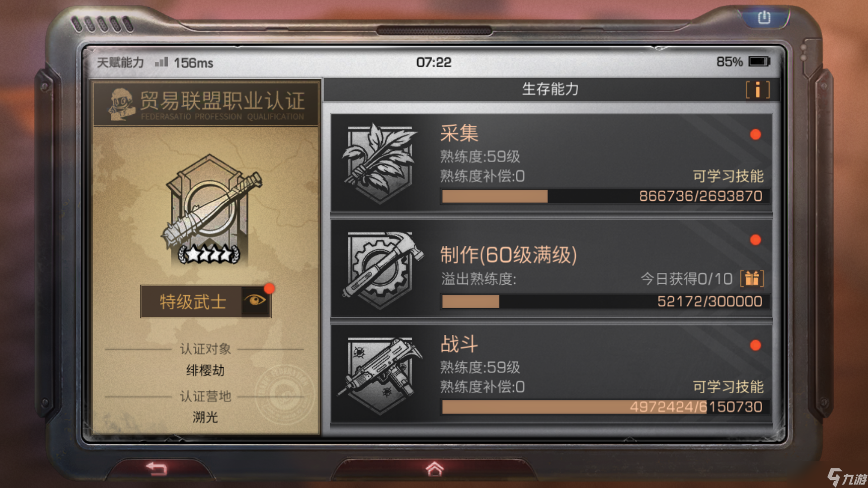868x488 pixels.
Task: Tap the power icon at top right
Action: (764, 18)
